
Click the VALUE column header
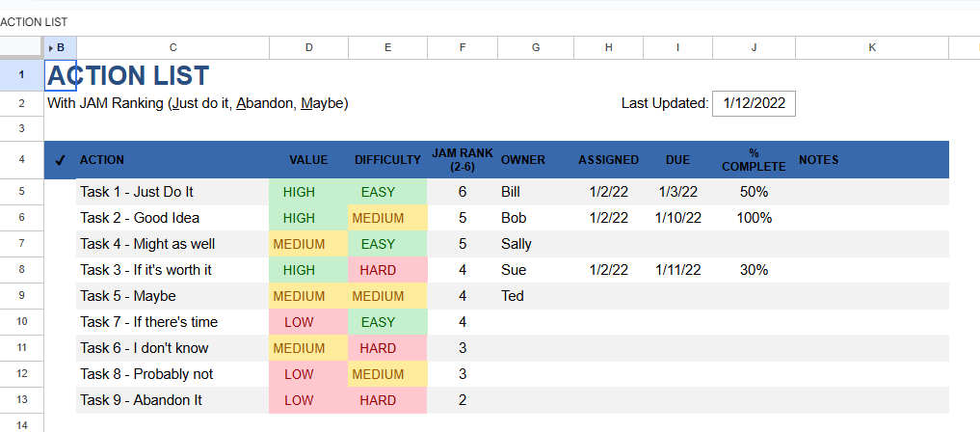pos(308,160)
